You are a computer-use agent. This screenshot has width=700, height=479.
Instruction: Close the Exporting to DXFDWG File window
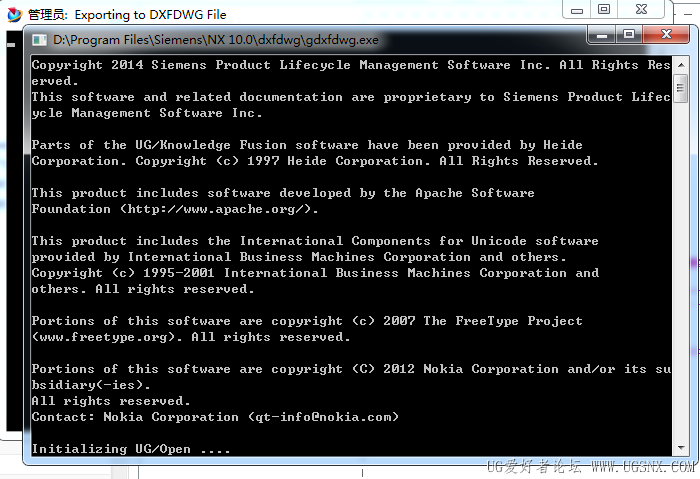coord(641,10)
